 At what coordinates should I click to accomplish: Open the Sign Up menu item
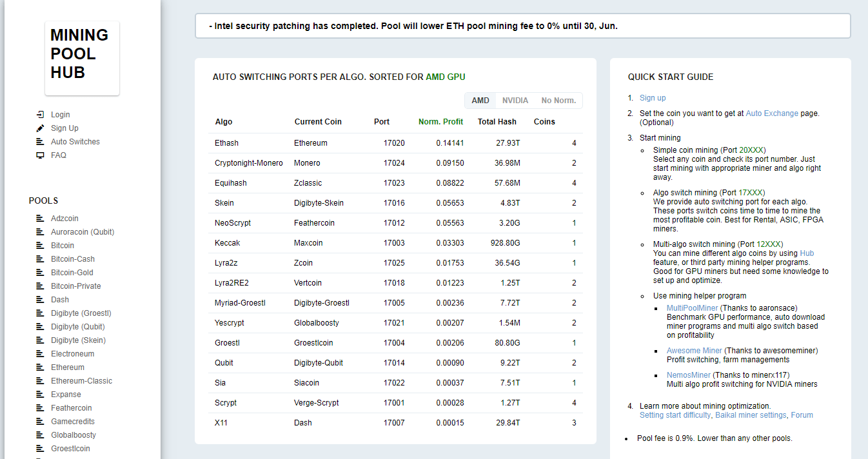[64, 128]
